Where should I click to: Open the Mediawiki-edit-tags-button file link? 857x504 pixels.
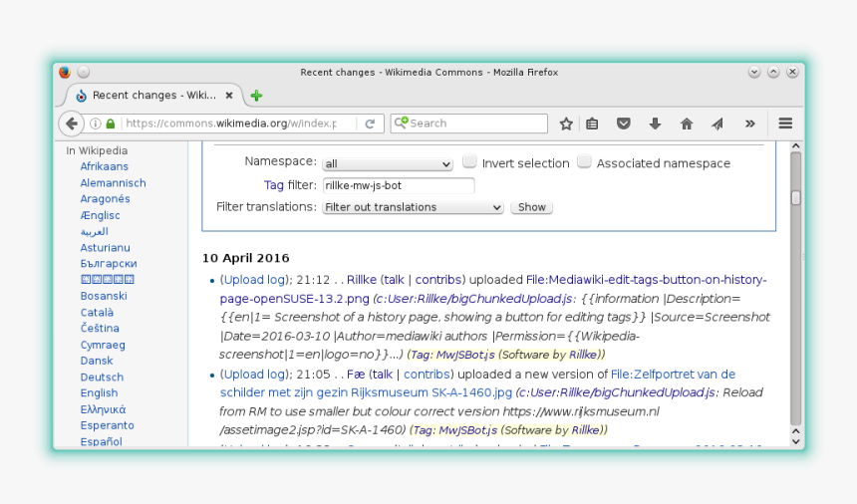pyautogui.click(x=493, y=290)
